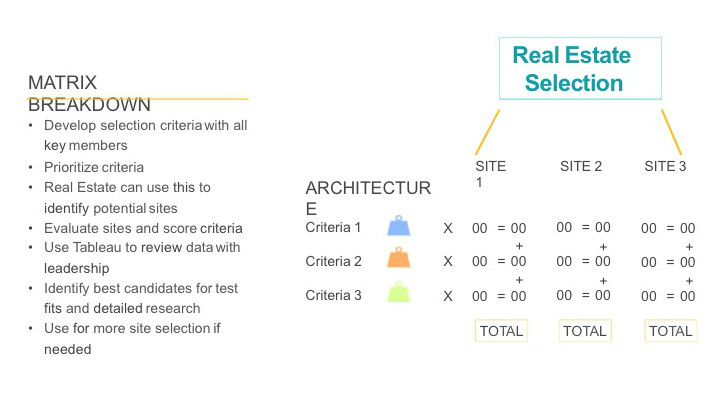
Task: Click the orange weight icon for Criteria 2
Action: click(399, 259)
